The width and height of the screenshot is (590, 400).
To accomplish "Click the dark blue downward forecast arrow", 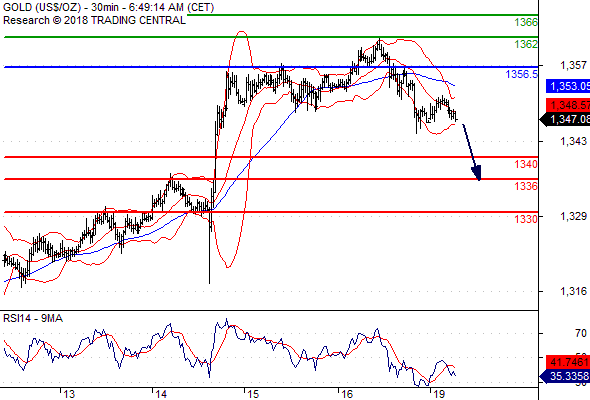I will (x=471, y=152).
